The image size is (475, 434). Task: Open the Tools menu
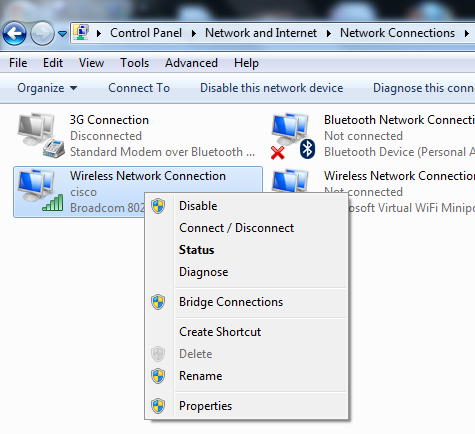(x=134, y=63)
